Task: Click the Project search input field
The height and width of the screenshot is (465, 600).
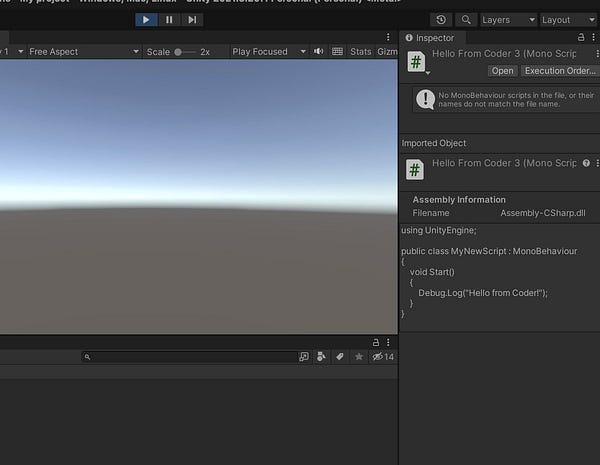Action: pyautogui.click(x=189, y=357)
